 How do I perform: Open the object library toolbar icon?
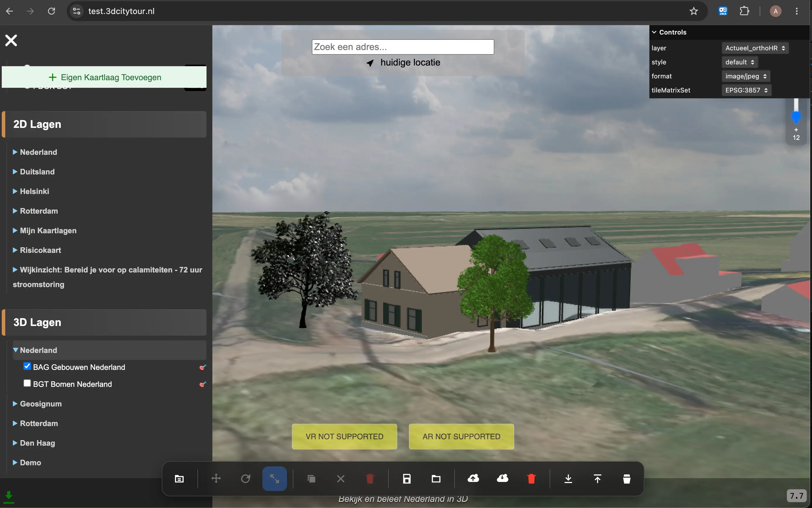179,478
